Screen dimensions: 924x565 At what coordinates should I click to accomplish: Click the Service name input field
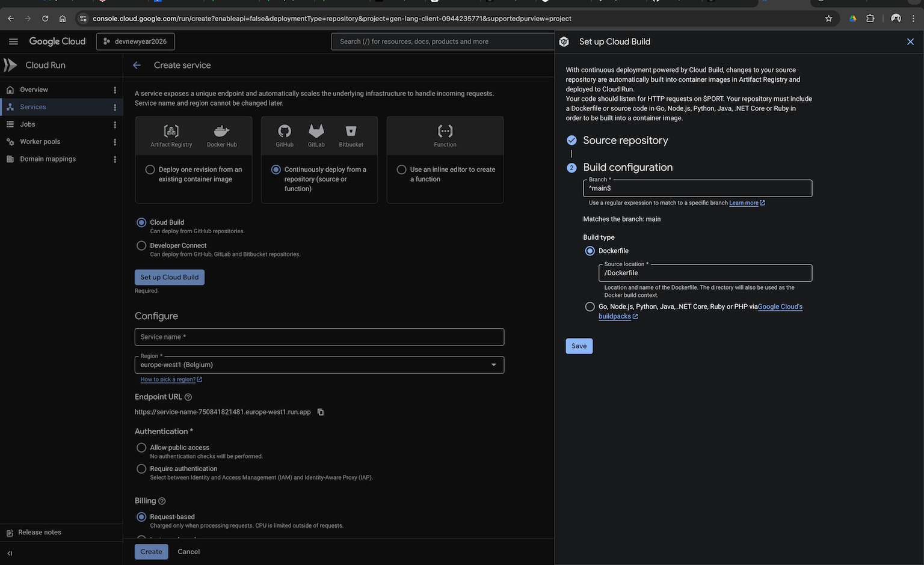(319, 337)
